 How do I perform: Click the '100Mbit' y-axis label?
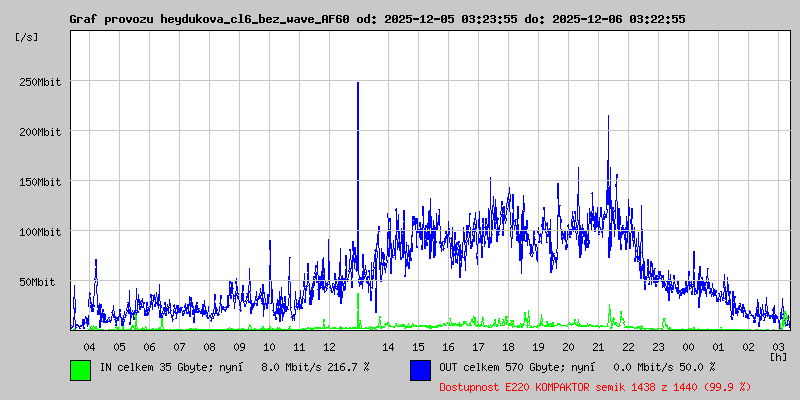point(42,232)
